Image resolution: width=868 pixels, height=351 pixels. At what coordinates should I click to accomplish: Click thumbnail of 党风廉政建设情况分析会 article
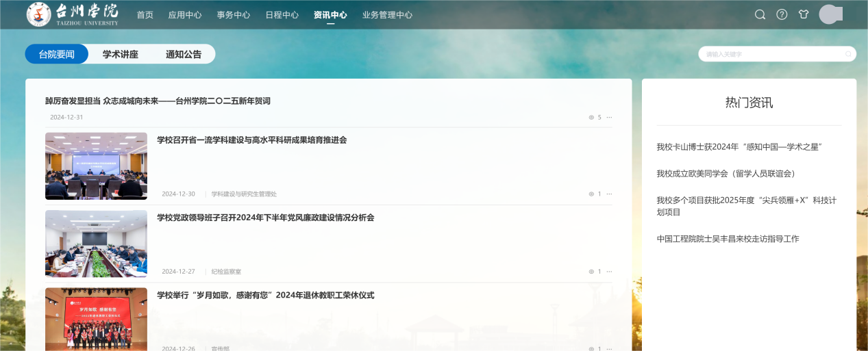(x=96, y=244)
